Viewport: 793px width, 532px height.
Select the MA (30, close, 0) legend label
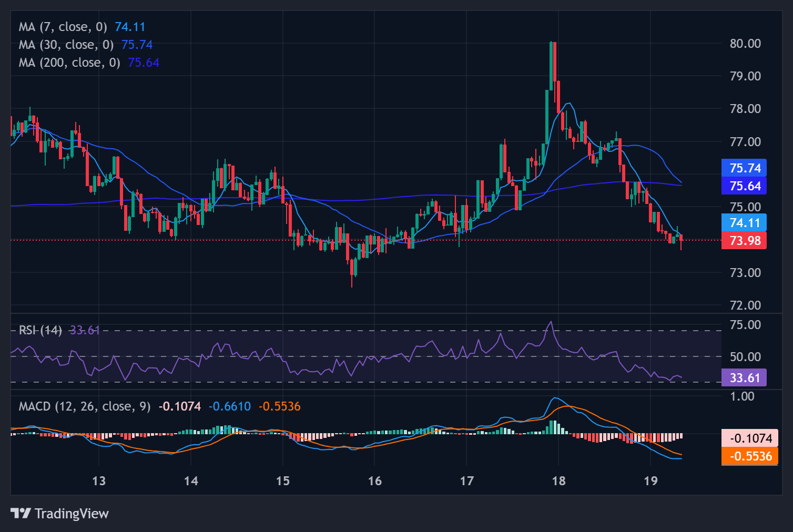coord(66,45)
